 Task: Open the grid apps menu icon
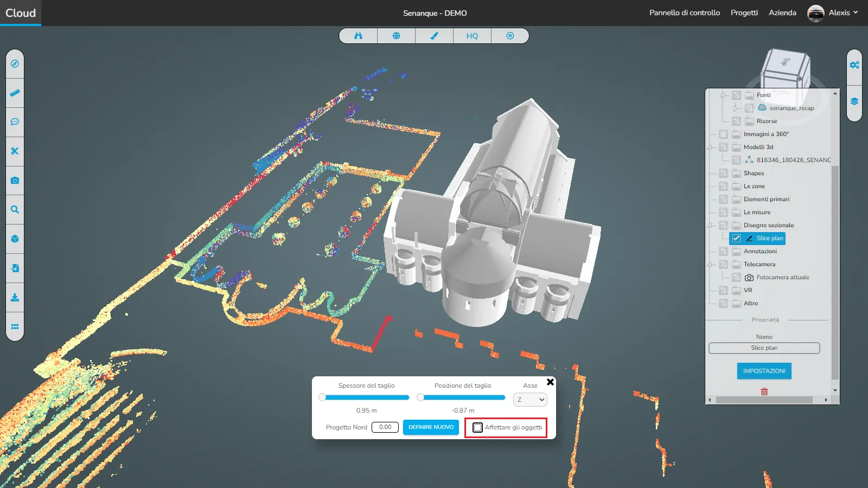[15, 327]
